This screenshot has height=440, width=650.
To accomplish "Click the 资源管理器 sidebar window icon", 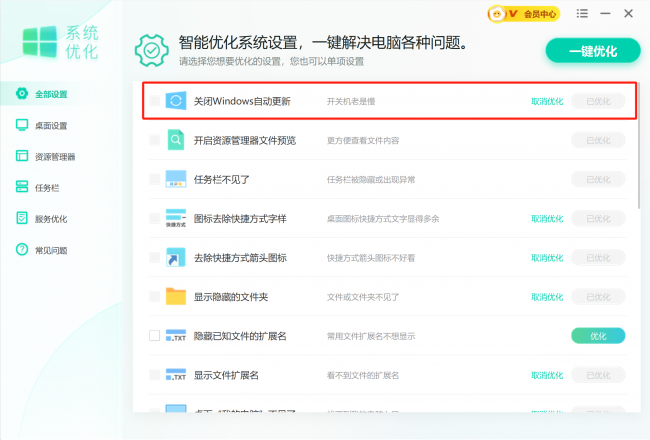I will pos(22,156).
